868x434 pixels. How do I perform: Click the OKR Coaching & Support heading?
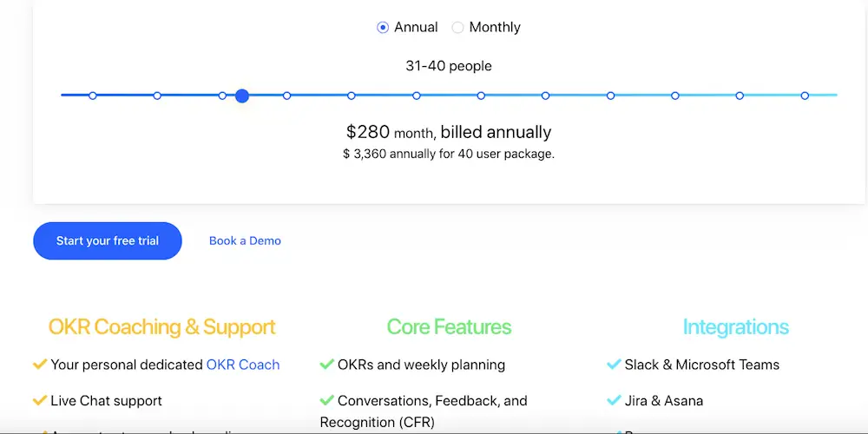tap(162, 327)
